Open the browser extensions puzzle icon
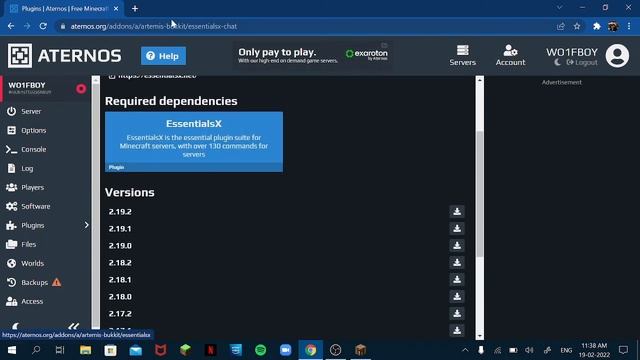The height and width of the screenshot is (360, 640). coord(596,26)
